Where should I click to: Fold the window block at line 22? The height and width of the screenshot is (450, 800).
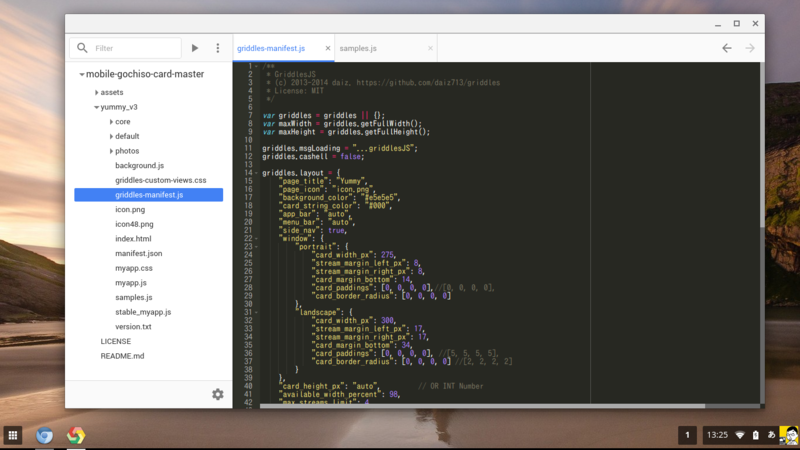[x=256, y=238]
